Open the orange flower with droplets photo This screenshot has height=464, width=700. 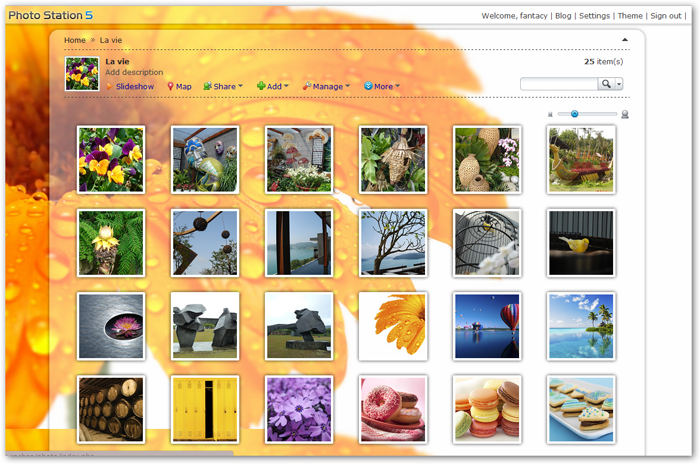coord(393,326)
